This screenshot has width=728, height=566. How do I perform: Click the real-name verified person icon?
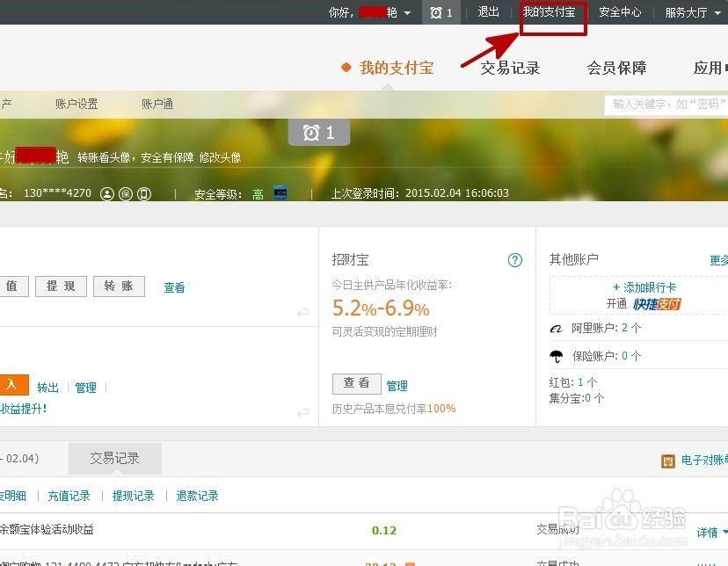coord(106,193)
